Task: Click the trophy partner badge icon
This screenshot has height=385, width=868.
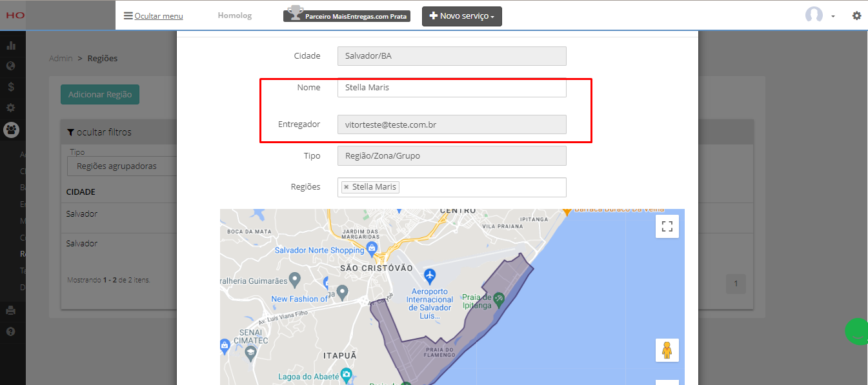Action: pos(295,13)
